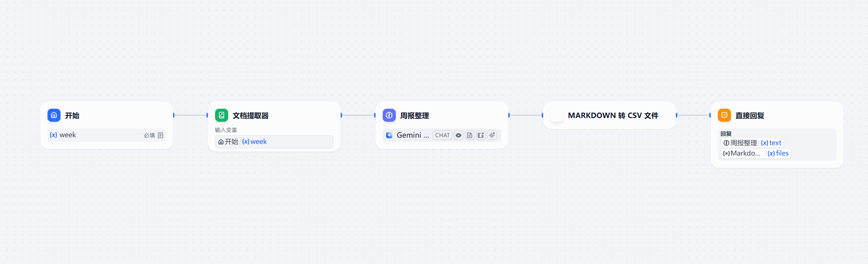Click the output handle of 开始 node
868x264 pixels.
point(174,115)
